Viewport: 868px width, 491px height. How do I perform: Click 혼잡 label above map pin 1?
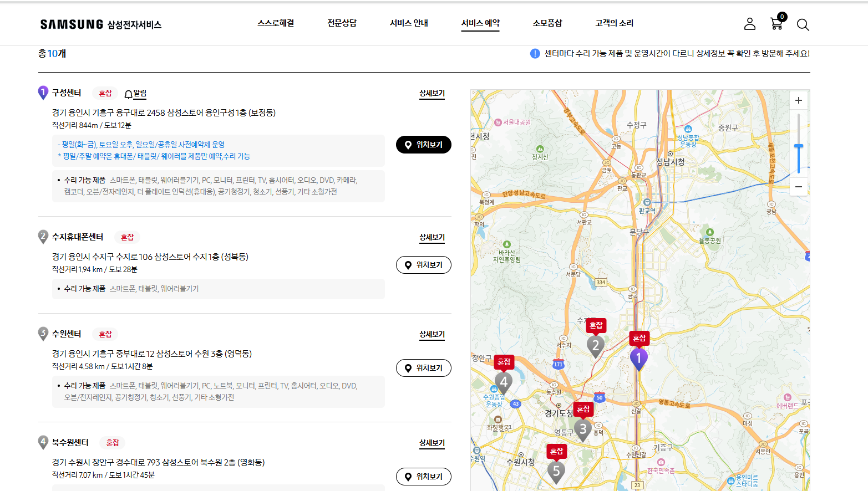(639, 337)
